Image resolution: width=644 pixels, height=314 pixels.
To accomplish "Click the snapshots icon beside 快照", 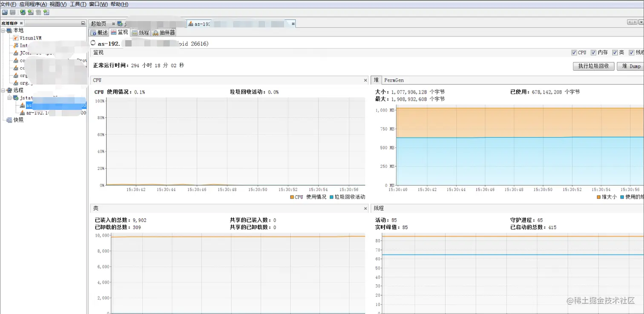I will click(x=9, y=120).
